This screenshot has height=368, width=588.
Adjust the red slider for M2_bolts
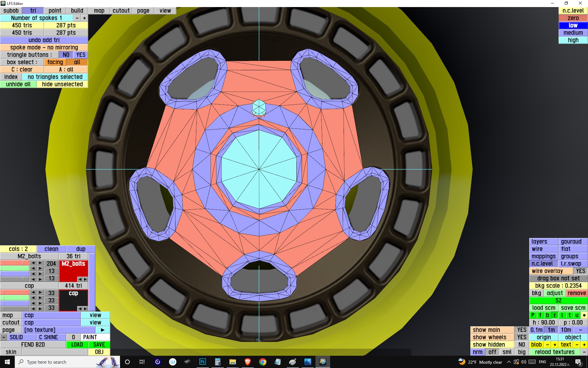click(x=14, y=263)
